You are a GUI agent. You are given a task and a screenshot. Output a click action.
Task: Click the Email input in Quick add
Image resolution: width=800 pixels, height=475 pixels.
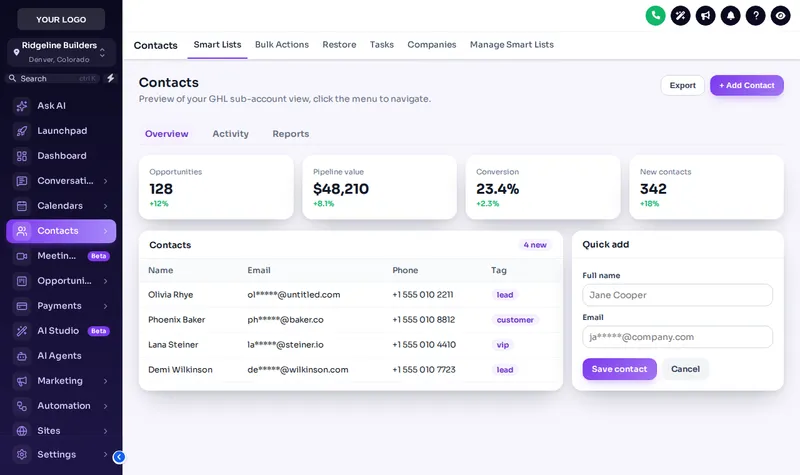point(677,337)
